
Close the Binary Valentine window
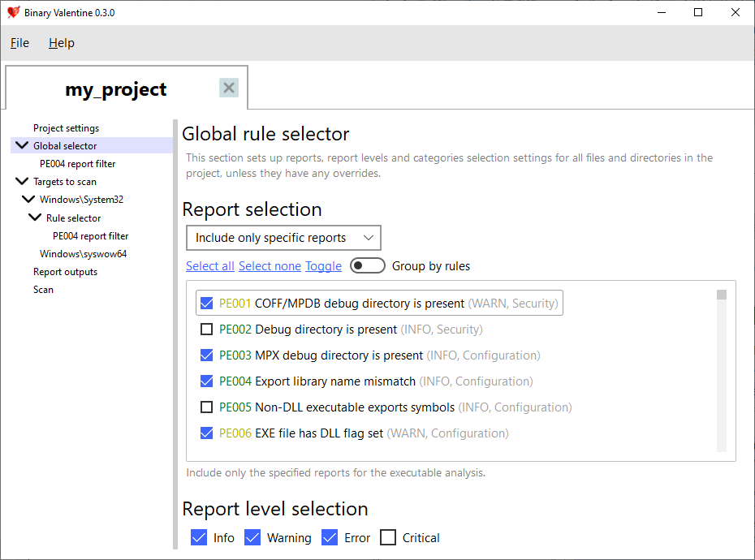pos(736,12)
